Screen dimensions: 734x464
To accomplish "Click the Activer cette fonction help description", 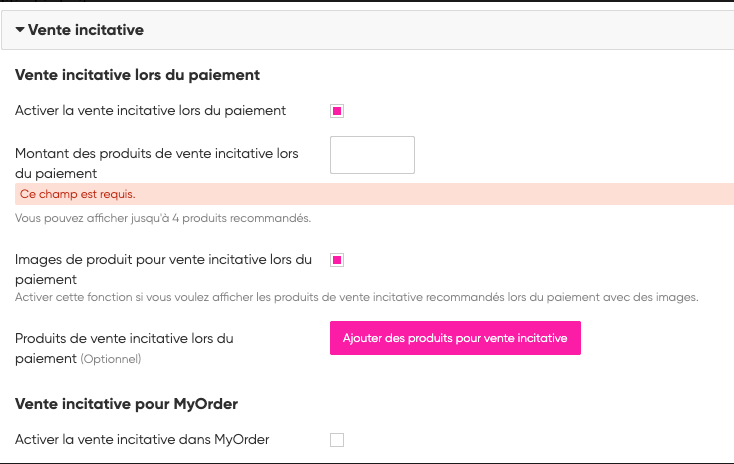I will [356, 297].
